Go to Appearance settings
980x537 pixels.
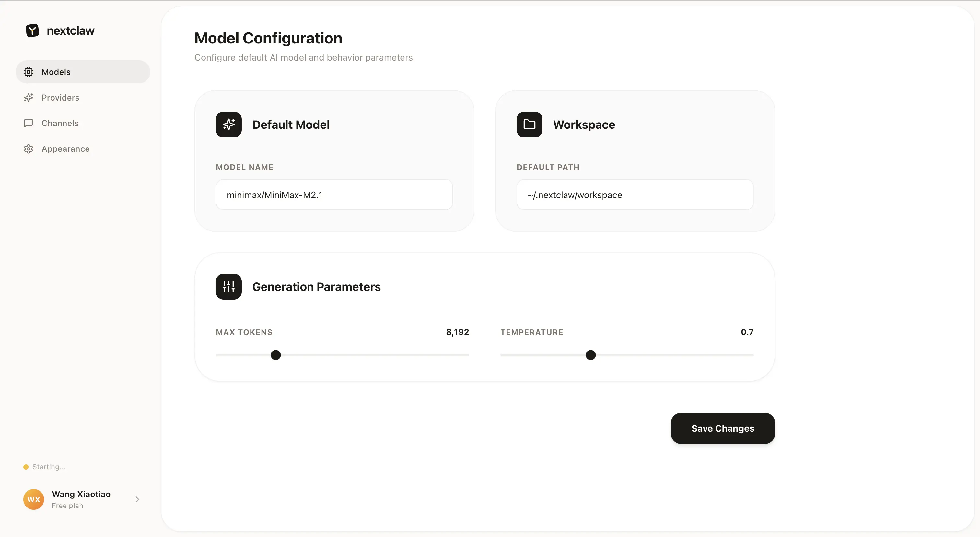65,149
